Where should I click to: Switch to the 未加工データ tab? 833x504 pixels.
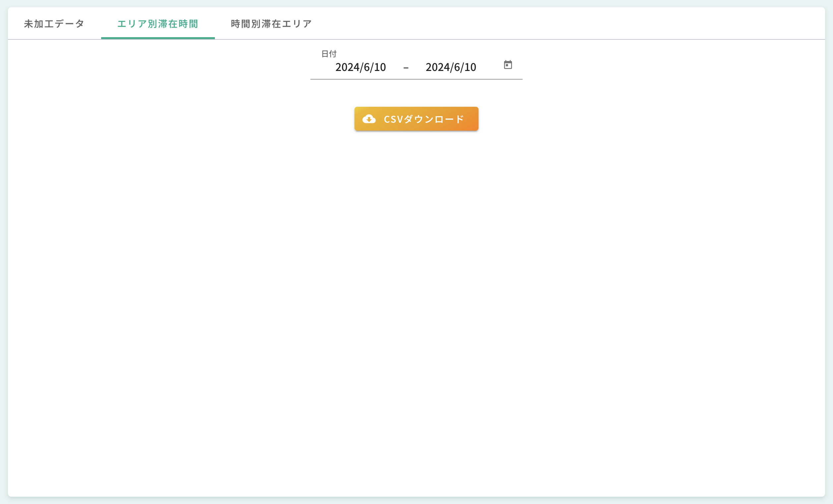point(54,24)
